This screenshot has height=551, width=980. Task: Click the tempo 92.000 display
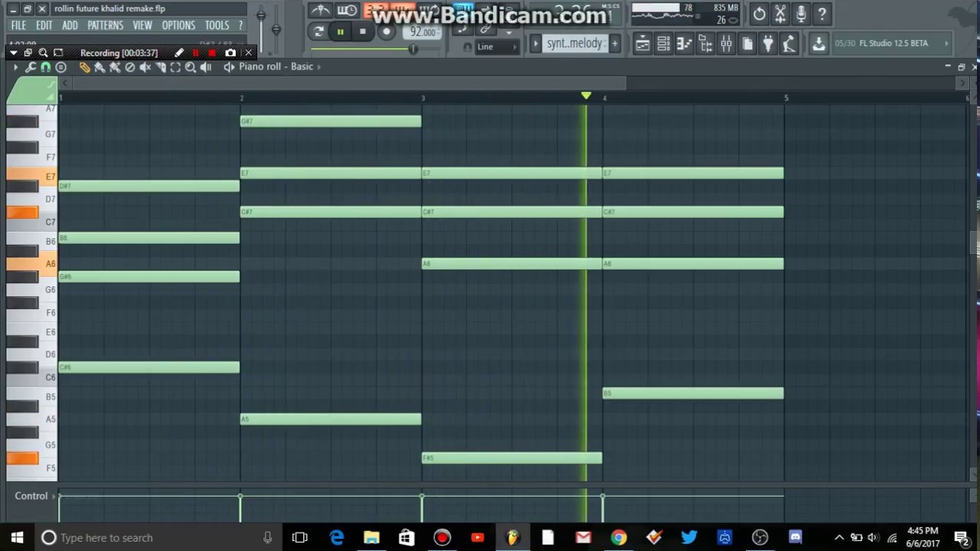[423, 32]
